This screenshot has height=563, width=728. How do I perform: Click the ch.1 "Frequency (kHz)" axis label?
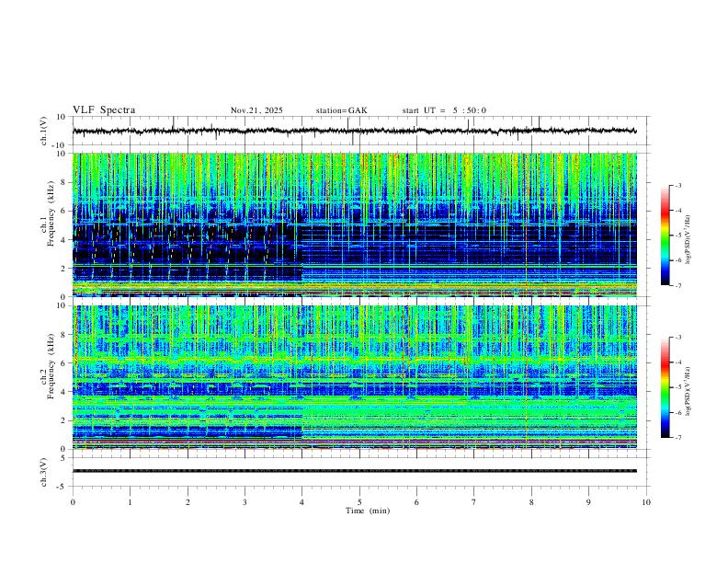point(51,213)
